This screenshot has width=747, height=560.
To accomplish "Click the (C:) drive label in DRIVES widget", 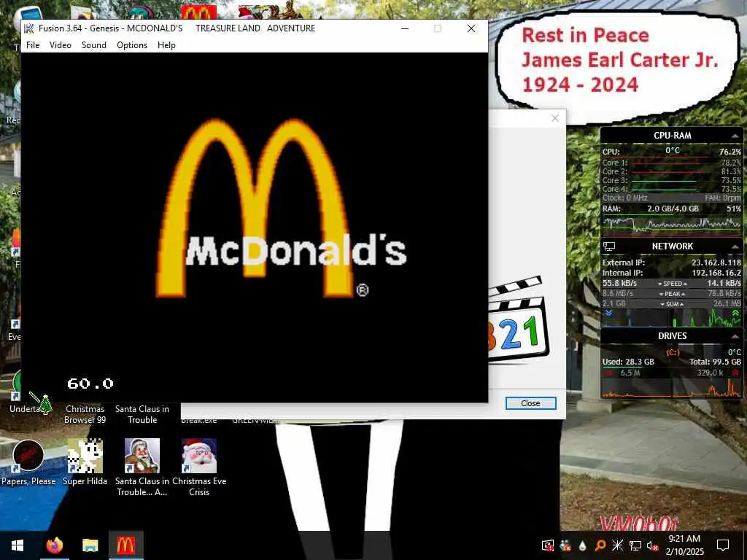I will click(x=673, y=352).
